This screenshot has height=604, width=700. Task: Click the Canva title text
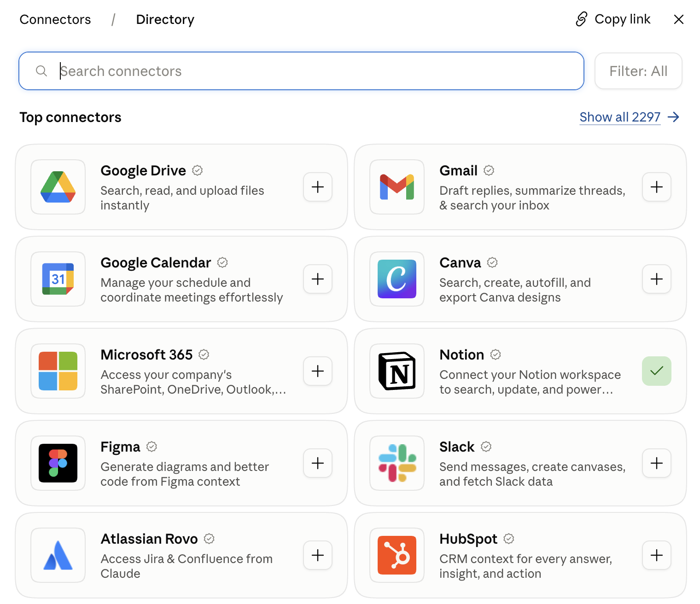(460, 262)
